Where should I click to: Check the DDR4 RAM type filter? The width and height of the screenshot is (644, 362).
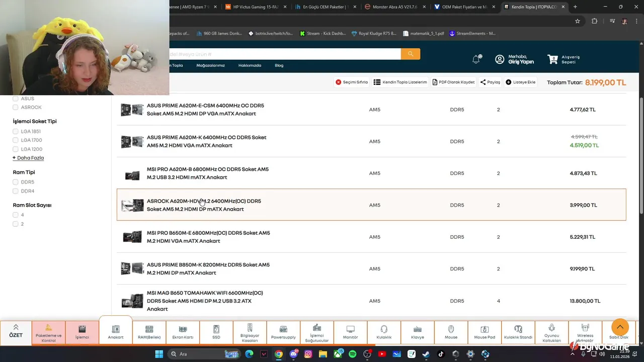click(16, 191)
